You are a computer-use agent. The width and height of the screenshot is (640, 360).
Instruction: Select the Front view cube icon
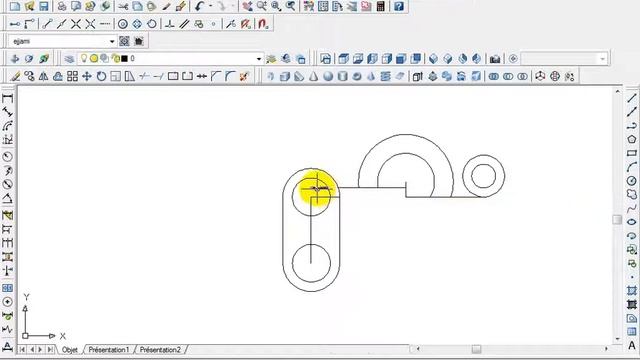point(401,59)
